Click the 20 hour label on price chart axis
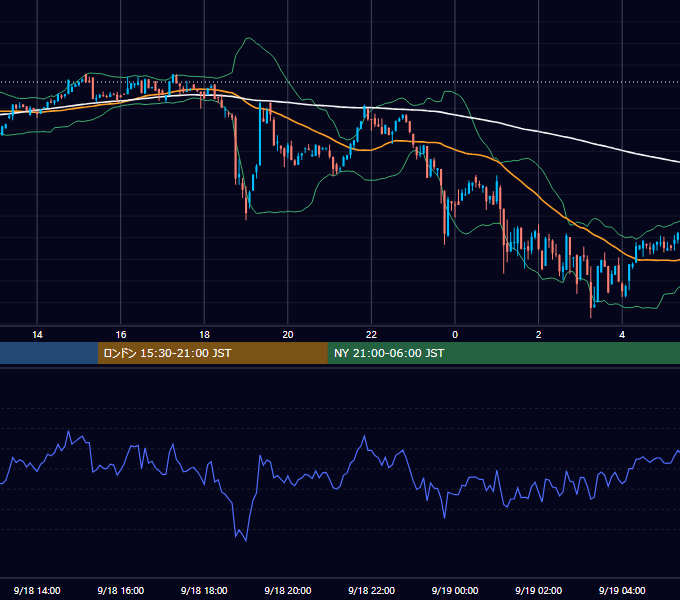This screenshot has width=680, height=600. pyautogui.click(x=288, y=335)
